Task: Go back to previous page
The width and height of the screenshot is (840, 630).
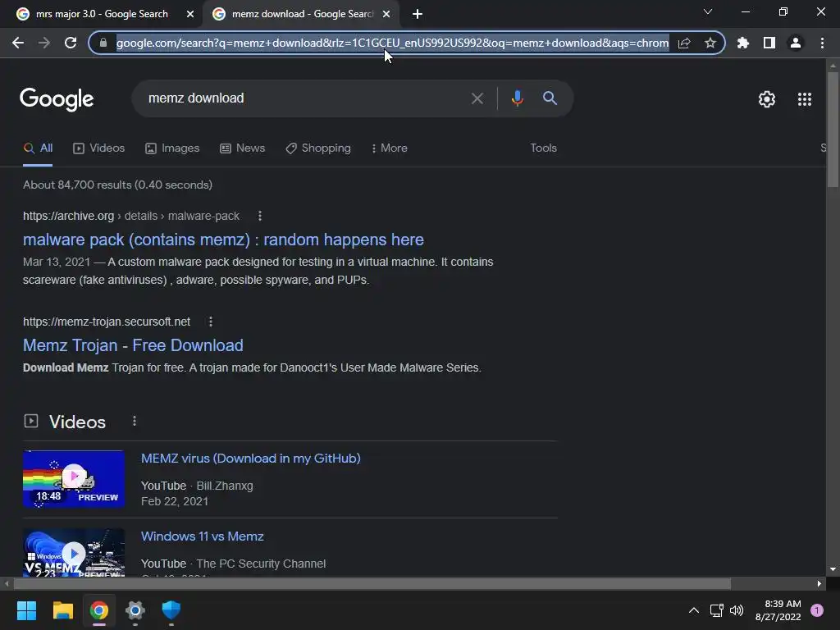Action: 18,43
